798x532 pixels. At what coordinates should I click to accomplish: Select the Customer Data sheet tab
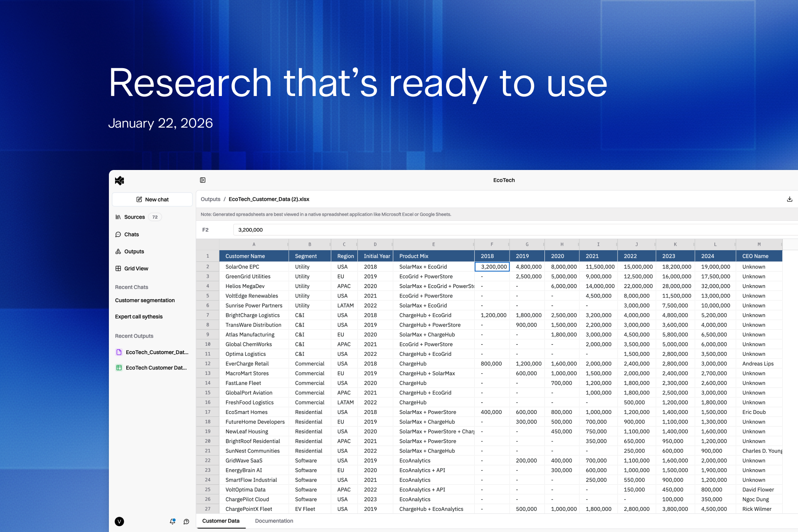[221, 521]
